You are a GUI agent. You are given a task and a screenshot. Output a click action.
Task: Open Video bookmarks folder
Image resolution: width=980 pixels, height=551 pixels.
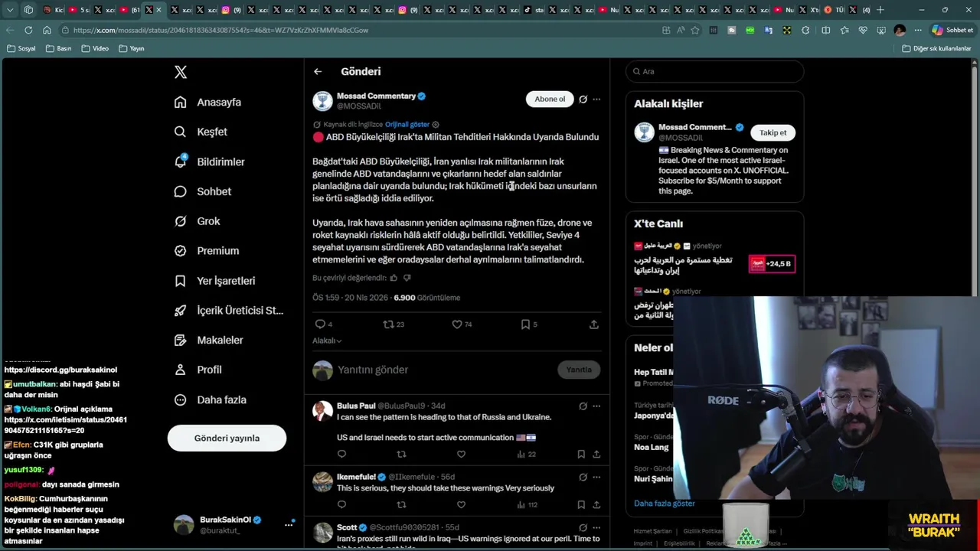[x=96, y=48]
